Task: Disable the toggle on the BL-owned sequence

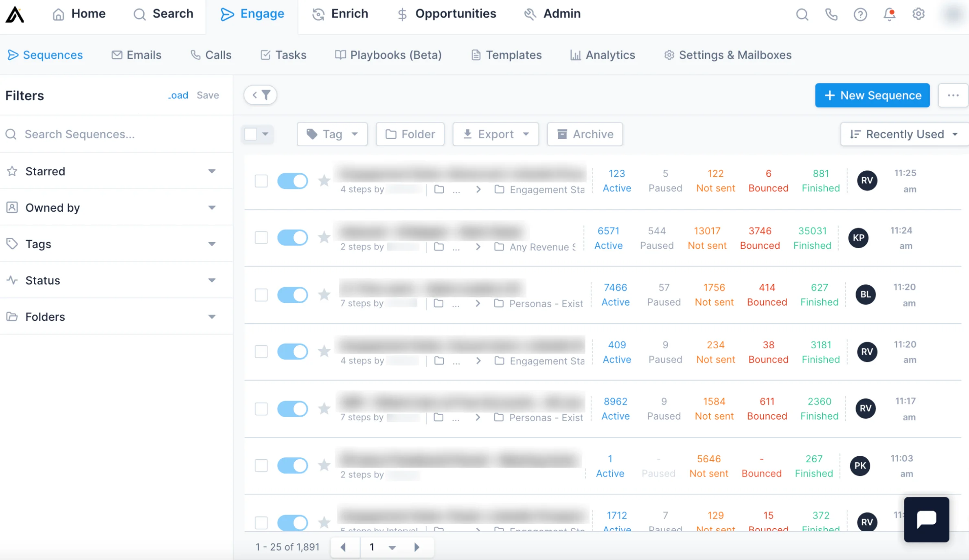Action: pos(292,295)
